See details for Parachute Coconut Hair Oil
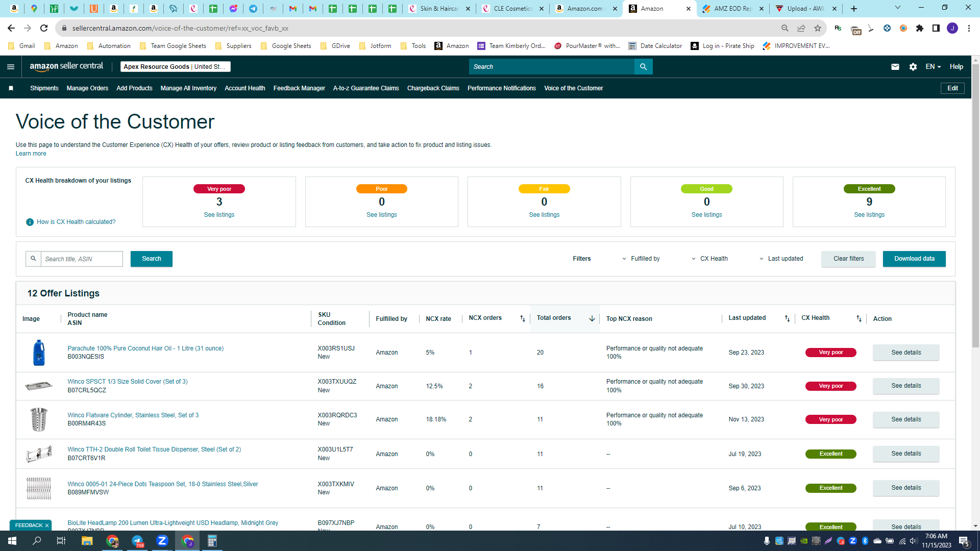 tap(906, 353)
